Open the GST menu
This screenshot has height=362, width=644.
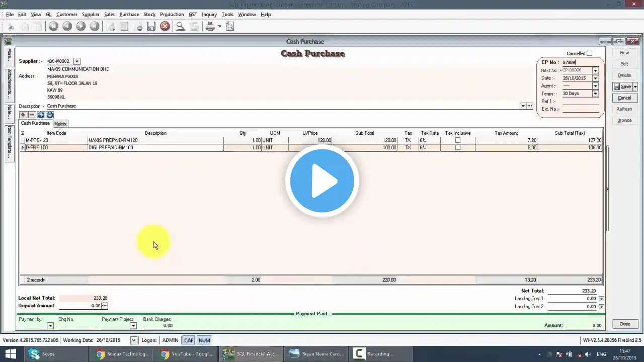[193, 15]
